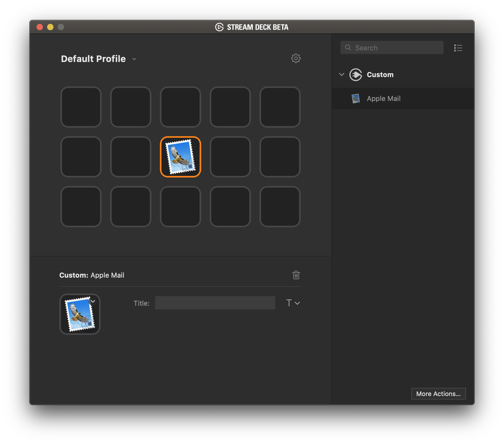Click the search magnifier icon
504x444 pixels.
[x=348, y=48]
